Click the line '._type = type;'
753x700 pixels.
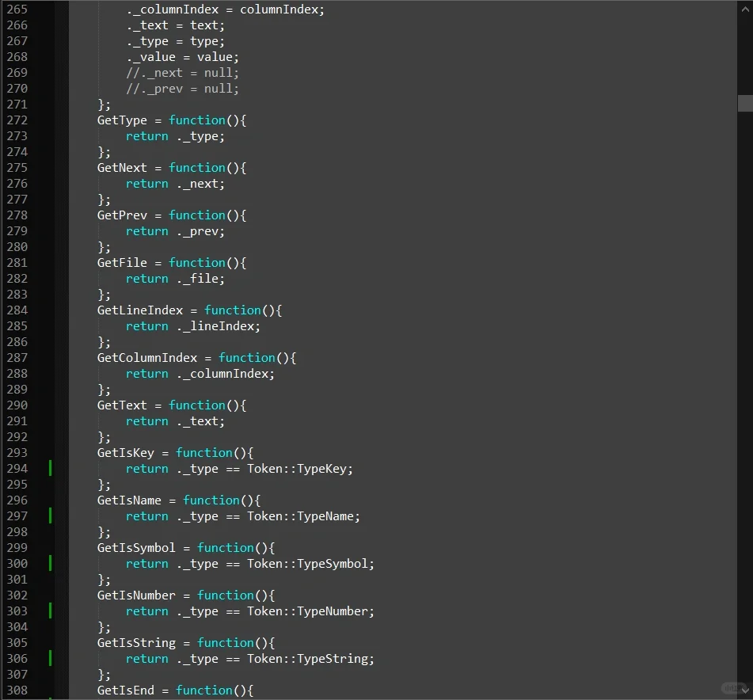coord(175,41)
